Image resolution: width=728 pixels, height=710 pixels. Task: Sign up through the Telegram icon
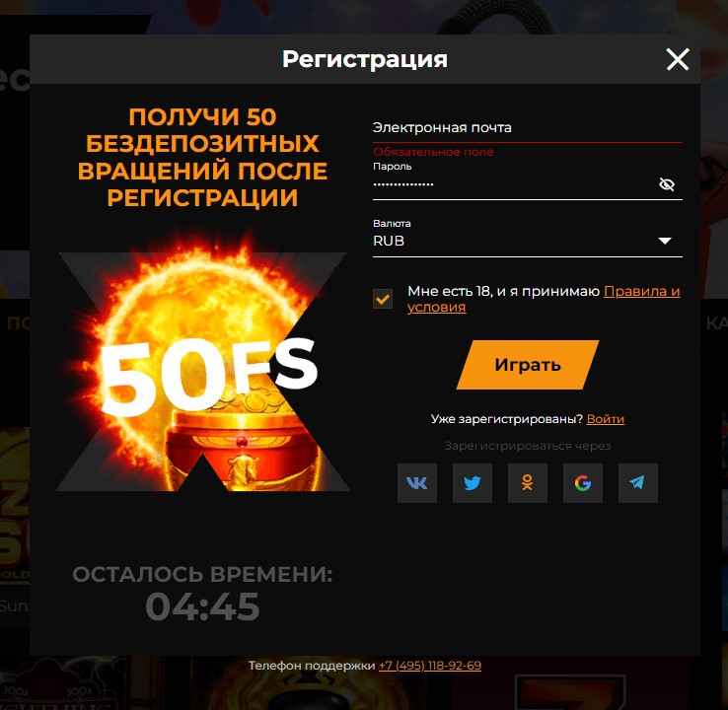click(x=638, y=482)
